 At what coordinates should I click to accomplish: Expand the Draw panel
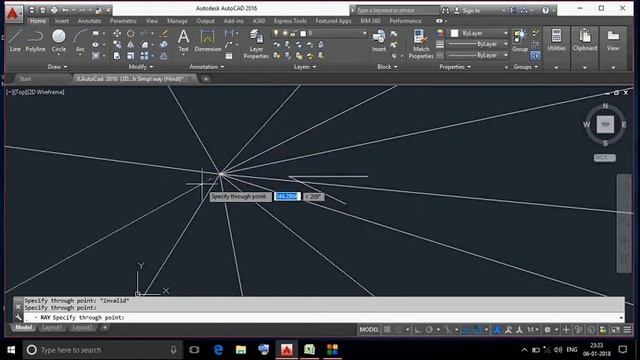[x=57, y=67]
